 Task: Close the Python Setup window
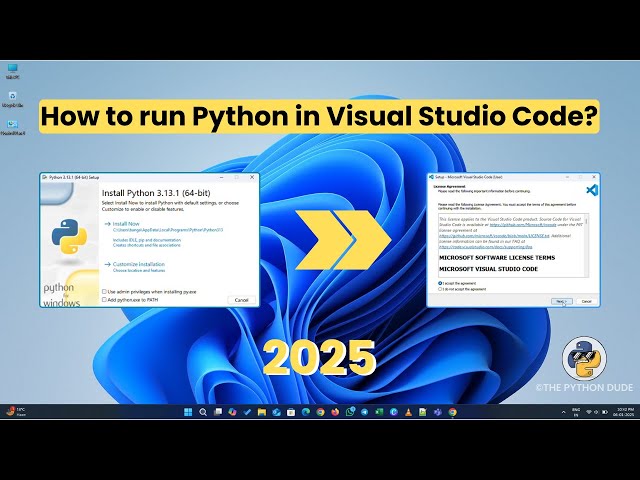pos(252,177)
